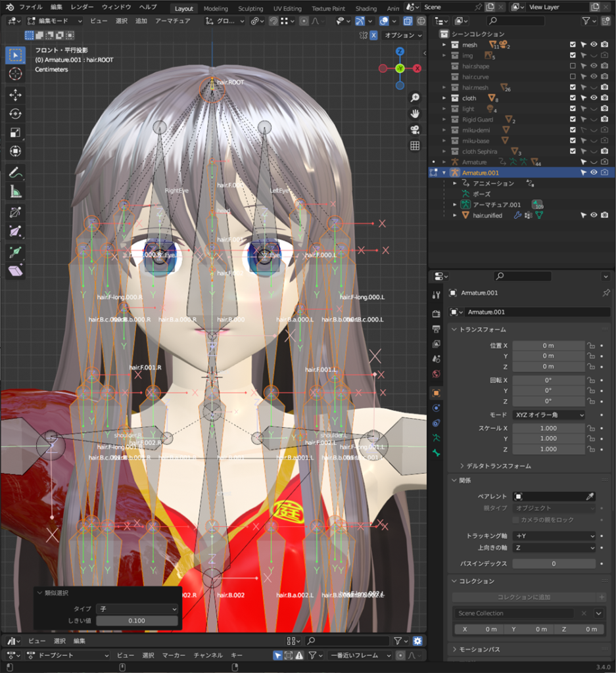Image resolution: width=616 pixels, height=673 pixels.
Task: Activate the Annotate pencil tool
Action: click(x=16, y=173)
